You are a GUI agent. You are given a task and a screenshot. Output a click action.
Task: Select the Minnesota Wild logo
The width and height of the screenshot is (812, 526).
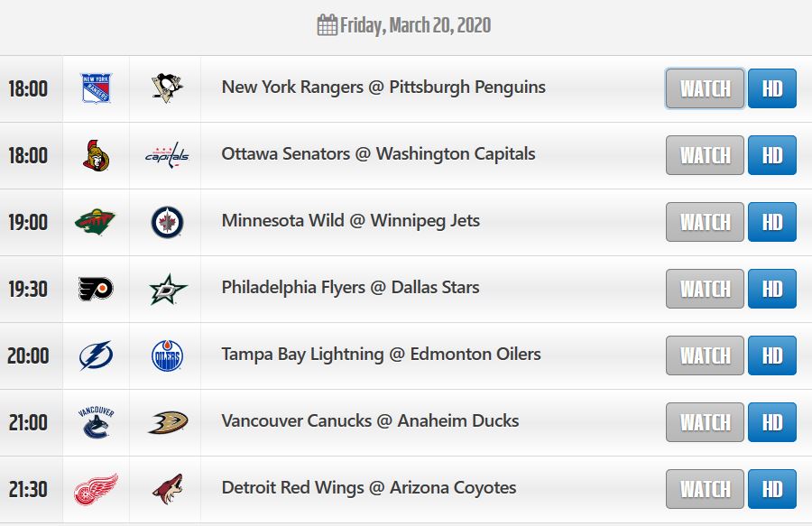(95, 222)
